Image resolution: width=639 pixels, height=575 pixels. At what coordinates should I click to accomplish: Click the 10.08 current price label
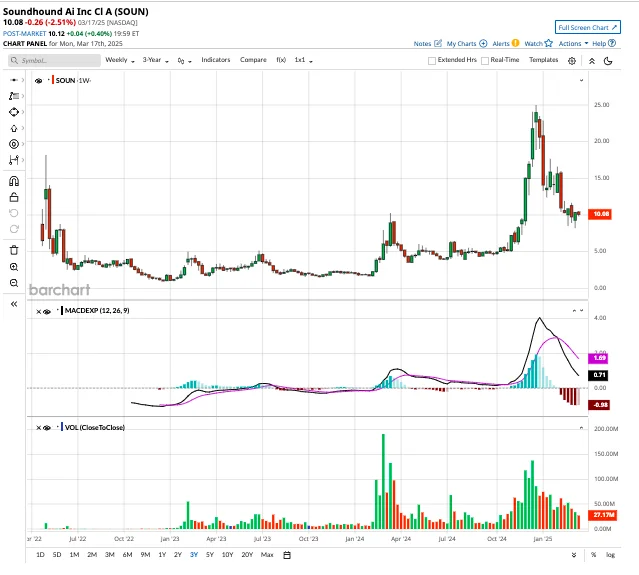pyautogui.click(x=600, y=214)
